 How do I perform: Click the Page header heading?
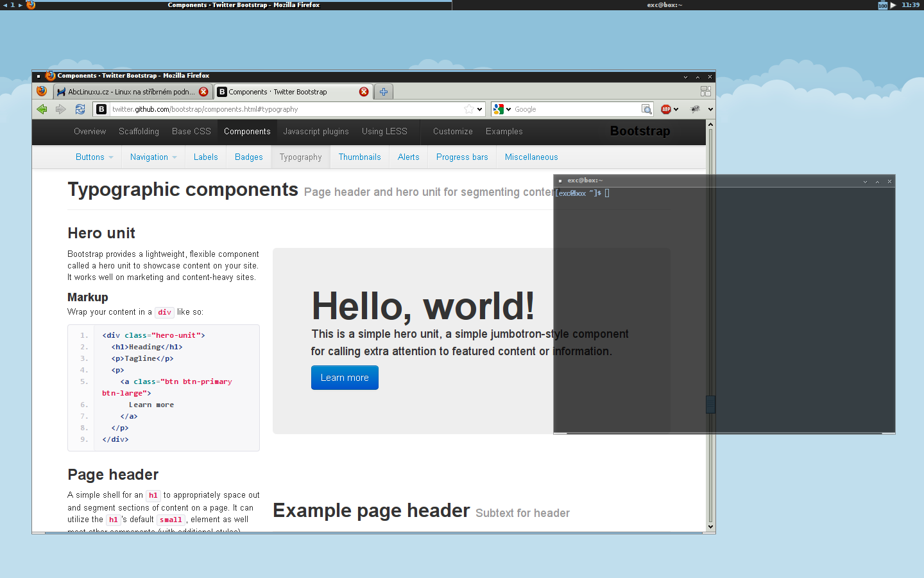113,475
